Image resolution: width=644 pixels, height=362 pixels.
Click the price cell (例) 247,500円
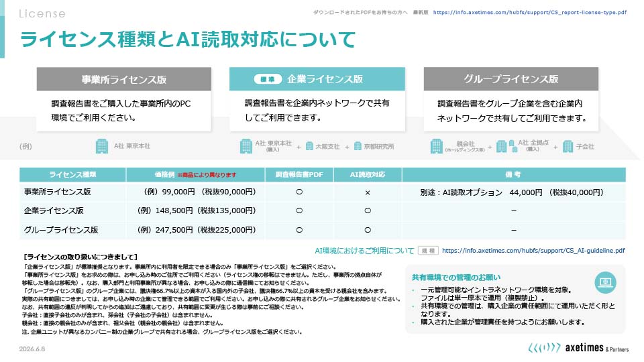(197, 230)
